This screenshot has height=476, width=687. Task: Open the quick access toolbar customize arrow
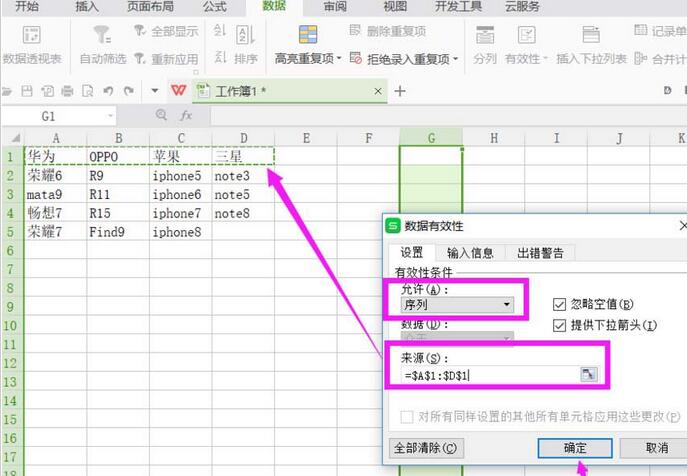(x=154, y=91)
